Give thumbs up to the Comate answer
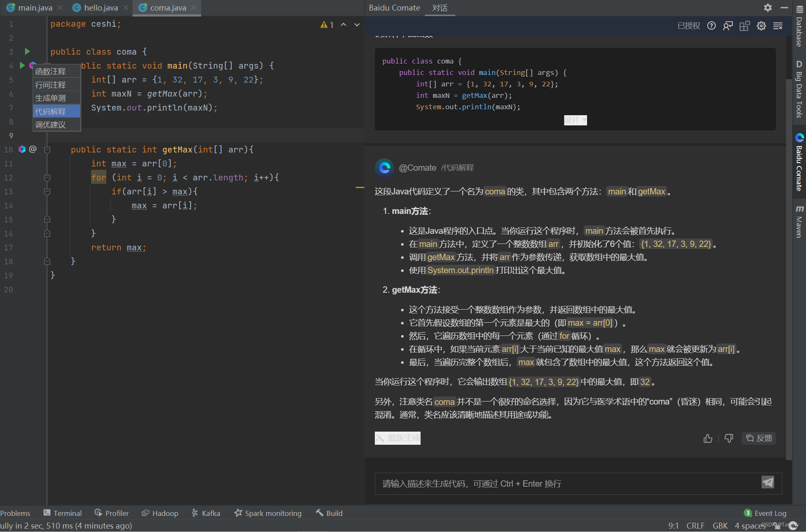806x532 pixels. coord(708,438)
